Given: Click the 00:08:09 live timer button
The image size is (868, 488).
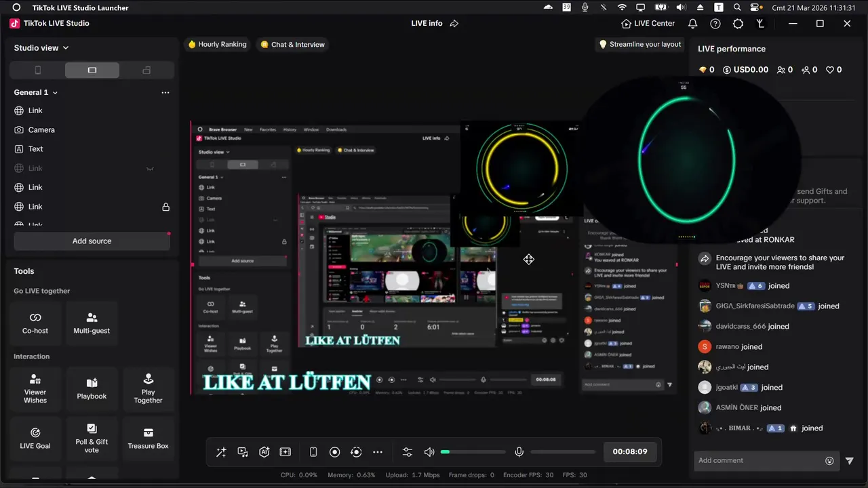Looking at the screenshot, I should pyautogui.click(x=630, y=451).
